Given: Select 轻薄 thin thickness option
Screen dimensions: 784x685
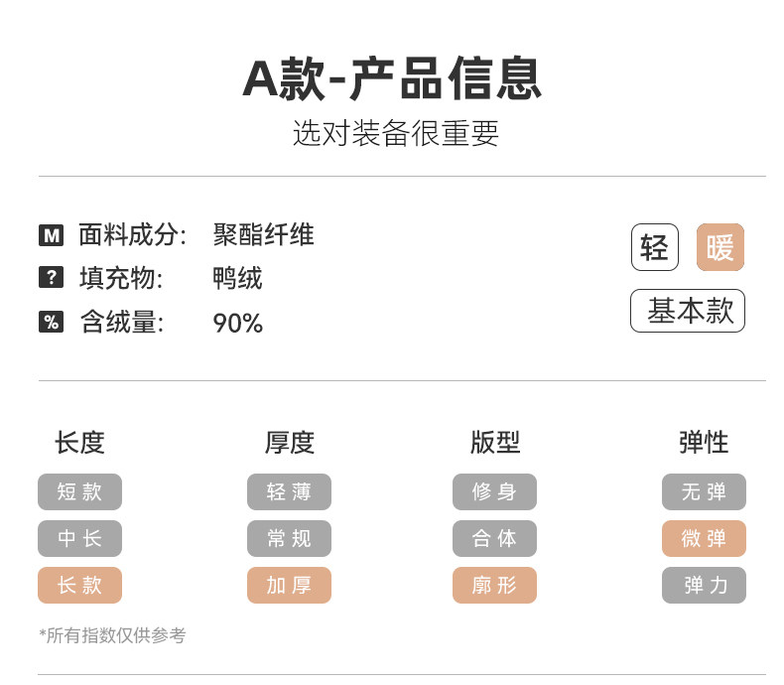Looking at the screenshot, I should (x=289, y=491).
